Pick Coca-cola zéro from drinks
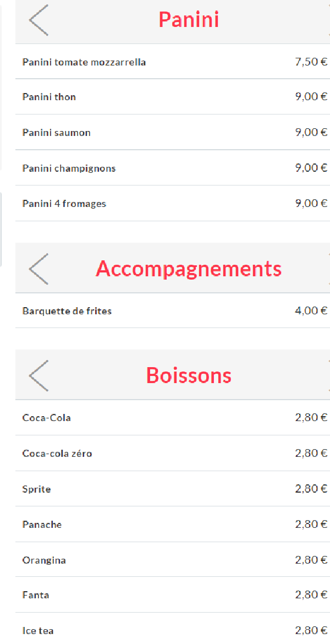The image size is (330, 644). [173, 453]
